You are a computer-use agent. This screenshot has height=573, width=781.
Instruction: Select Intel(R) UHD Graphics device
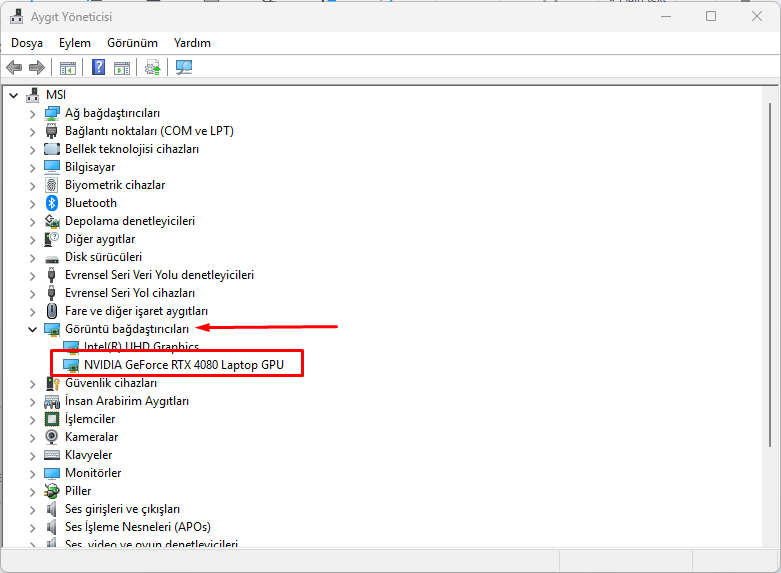(141, 346)
